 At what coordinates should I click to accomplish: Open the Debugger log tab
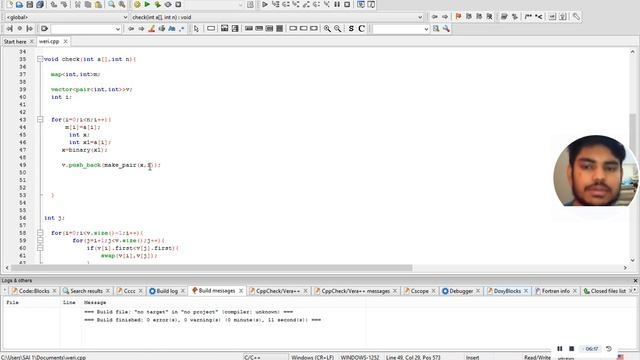coord(461,291)
